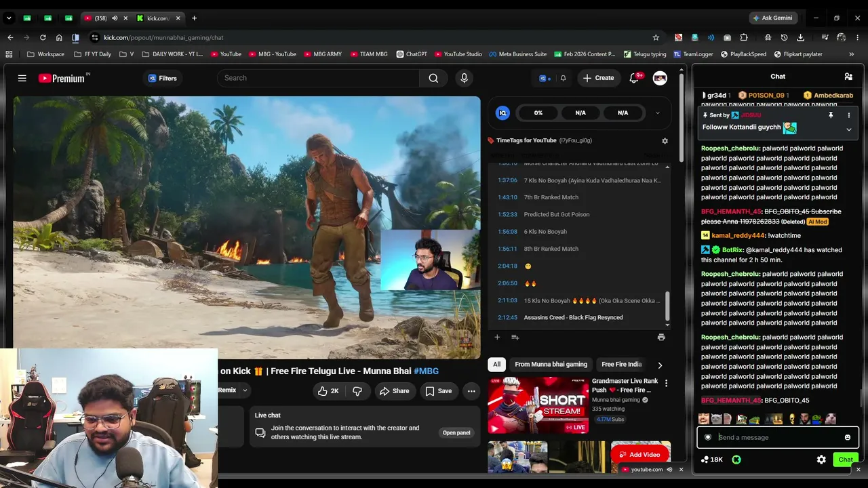Open the ChatGPT bookmark

pyautogui.click(x=412, y=54)
